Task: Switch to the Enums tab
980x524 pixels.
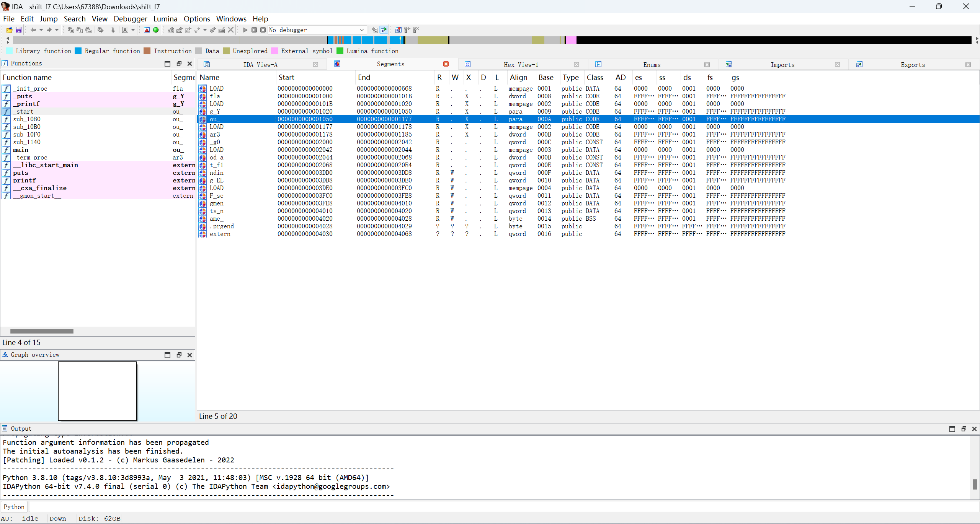Action: coord(652,65)
